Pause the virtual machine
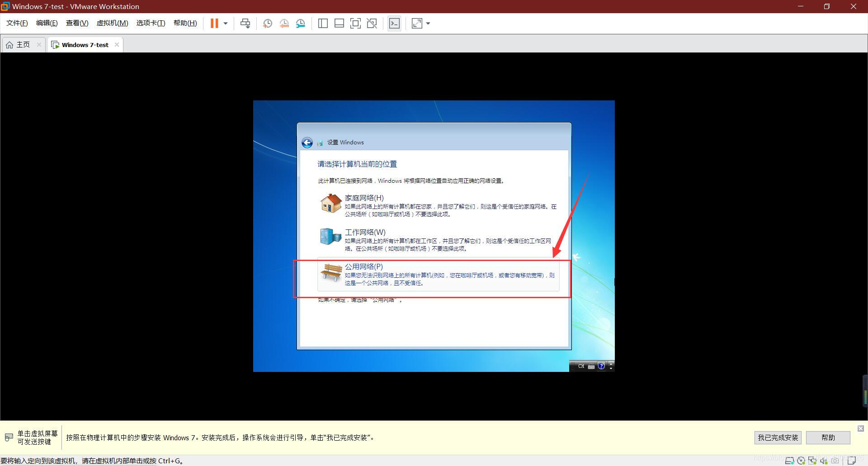Screen dimensions: 868x466 [214, 23]
